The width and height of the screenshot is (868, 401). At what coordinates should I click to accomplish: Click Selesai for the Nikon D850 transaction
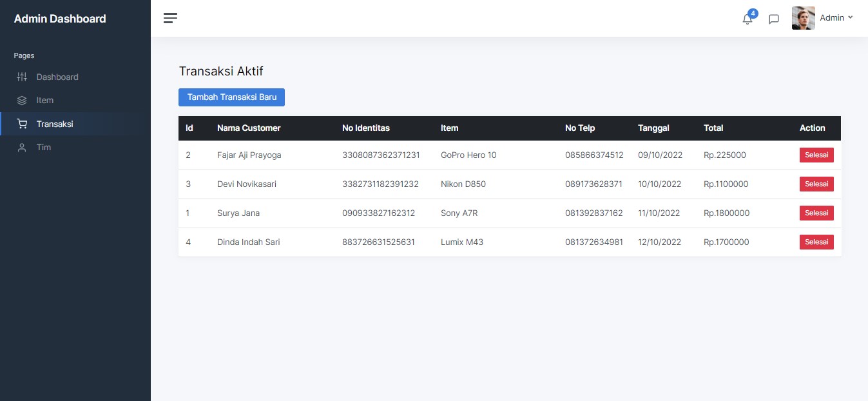click(x=816, y=184)
